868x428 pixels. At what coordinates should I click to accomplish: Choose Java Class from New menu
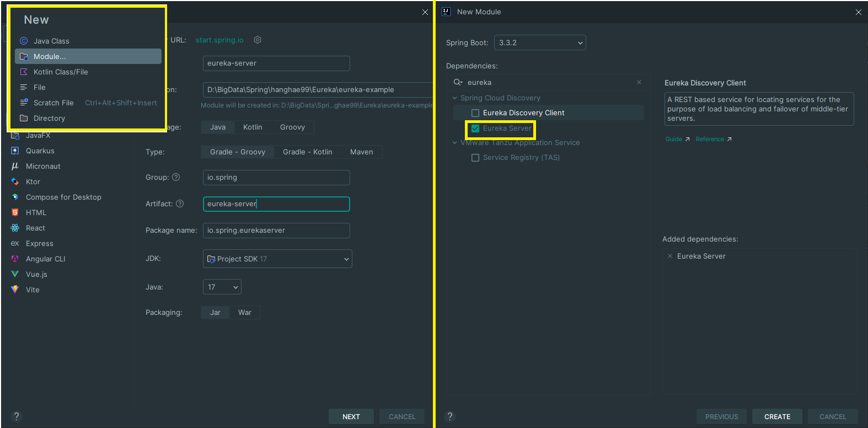(88, 41)
